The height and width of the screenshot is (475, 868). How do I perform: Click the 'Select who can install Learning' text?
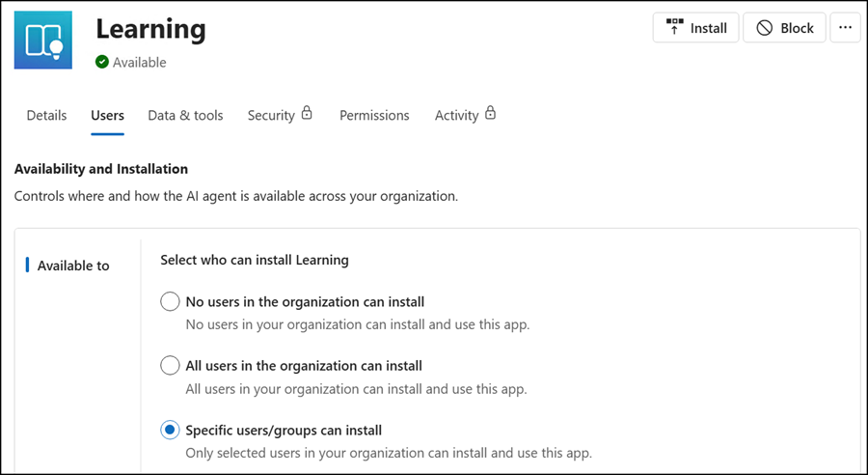click(x=255, y=260)
